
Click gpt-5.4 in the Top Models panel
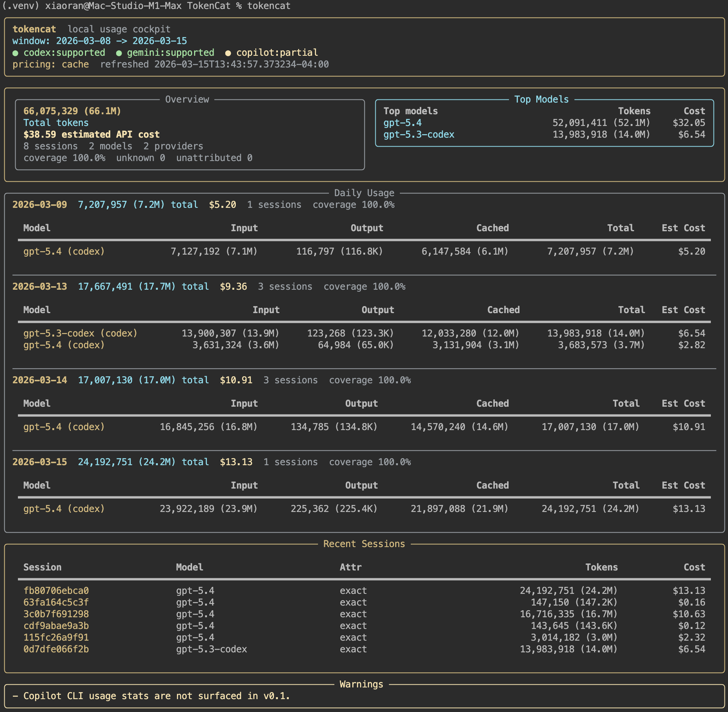[x=403, y=123]
